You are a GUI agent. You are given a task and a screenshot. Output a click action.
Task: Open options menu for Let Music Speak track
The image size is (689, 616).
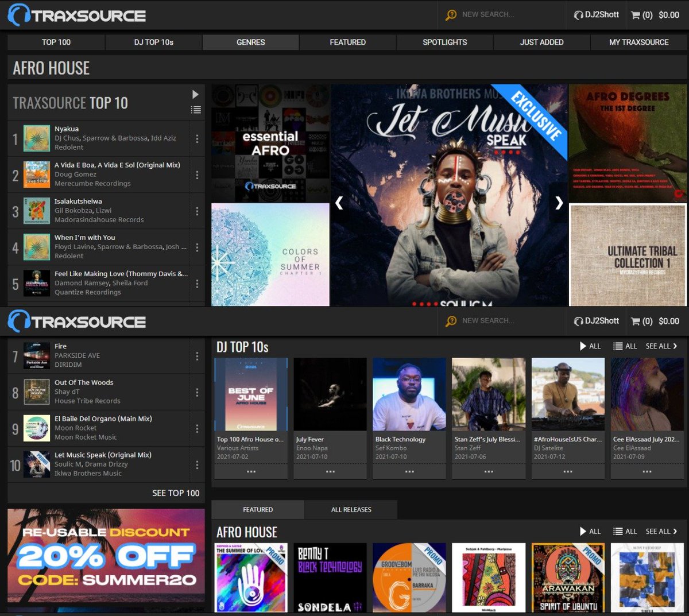pyautogui.click(x=197, y=464)
